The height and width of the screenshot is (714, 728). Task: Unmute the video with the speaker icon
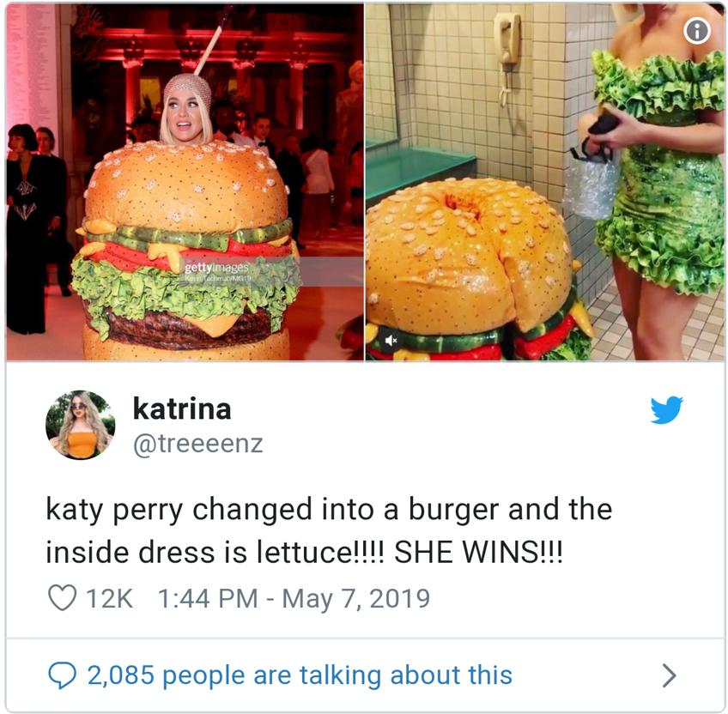391,341
